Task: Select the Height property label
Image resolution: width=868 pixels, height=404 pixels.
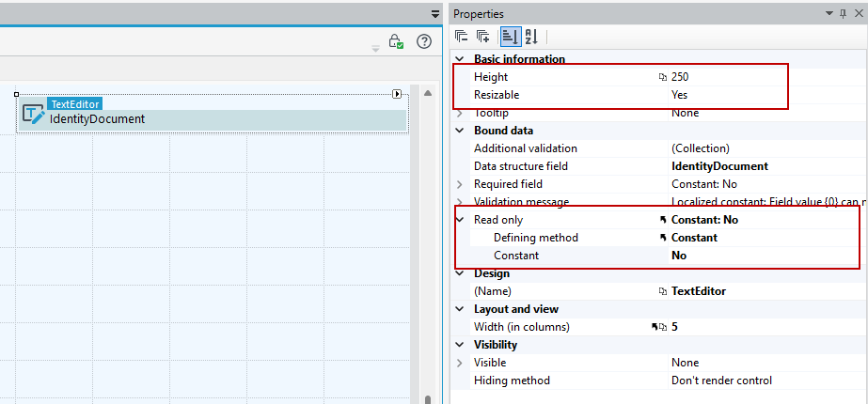Action: [x=491, y=77]
